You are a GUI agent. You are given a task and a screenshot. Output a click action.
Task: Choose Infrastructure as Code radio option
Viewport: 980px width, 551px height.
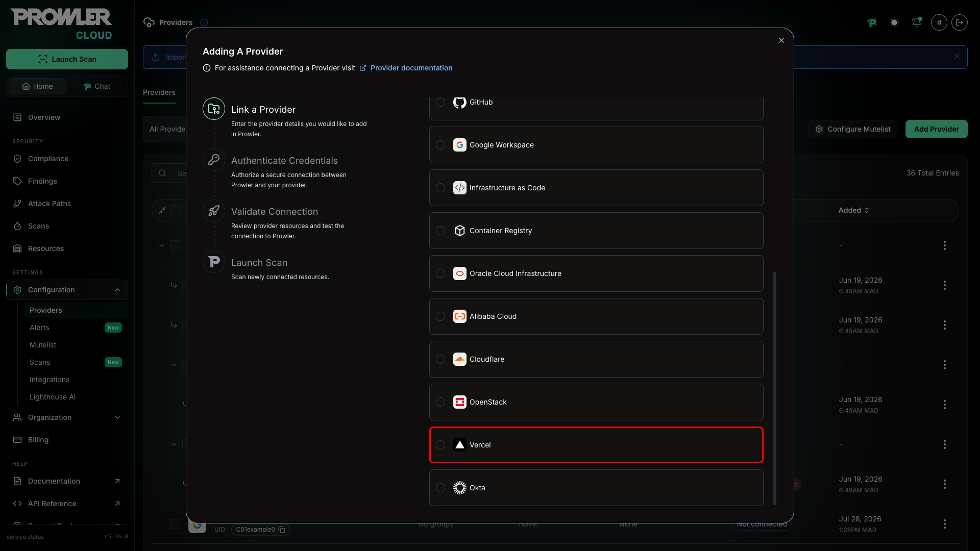(440, 188)
